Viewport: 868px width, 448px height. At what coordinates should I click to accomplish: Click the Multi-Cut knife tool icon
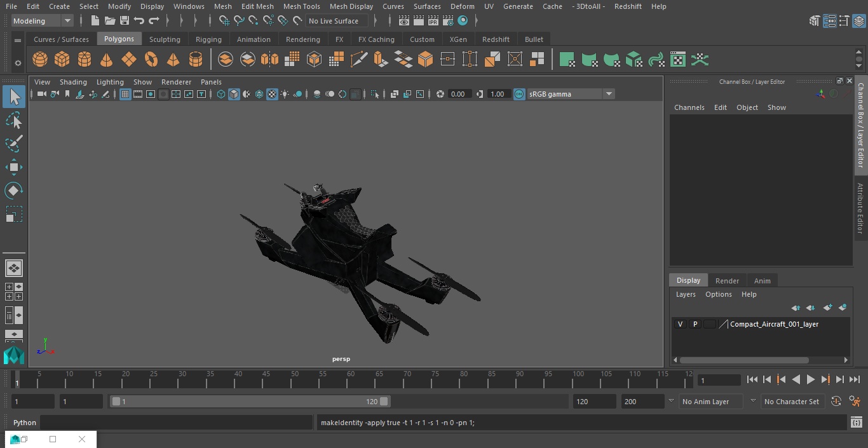tap(358, 60)
